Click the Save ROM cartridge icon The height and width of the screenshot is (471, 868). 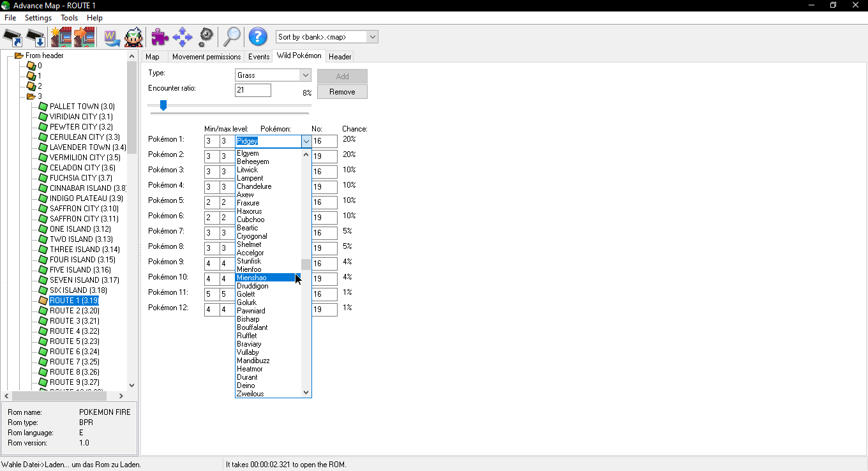36,37
